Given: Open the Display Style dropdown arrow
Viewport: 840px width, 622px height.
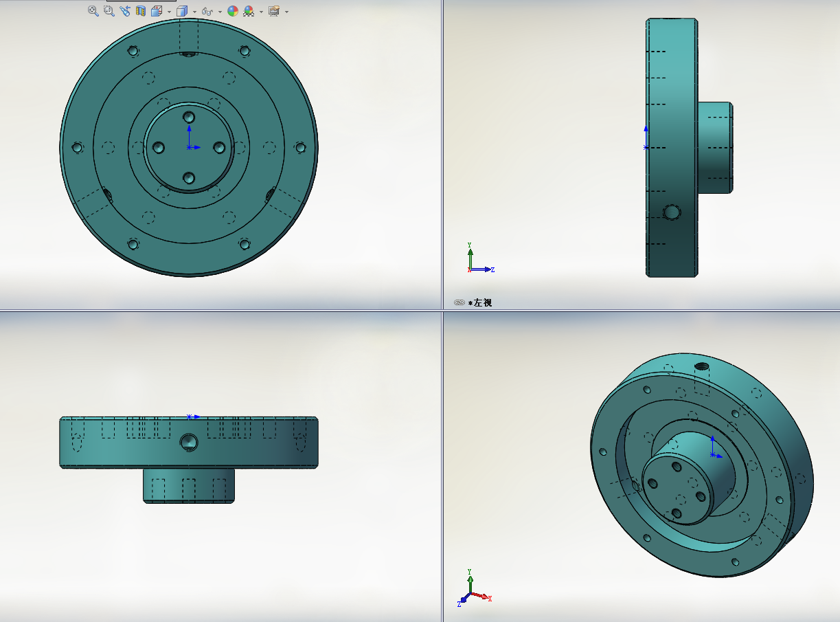Looking at the screenshot, I should click(194, 12).
